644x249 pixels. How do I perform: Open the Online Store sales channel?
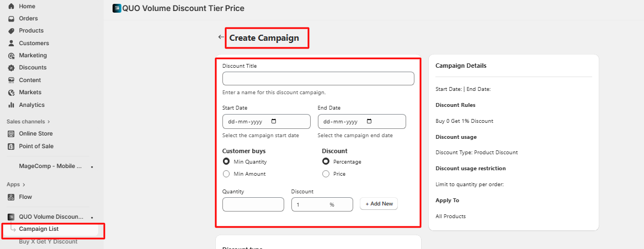click(x=36, y=133)
